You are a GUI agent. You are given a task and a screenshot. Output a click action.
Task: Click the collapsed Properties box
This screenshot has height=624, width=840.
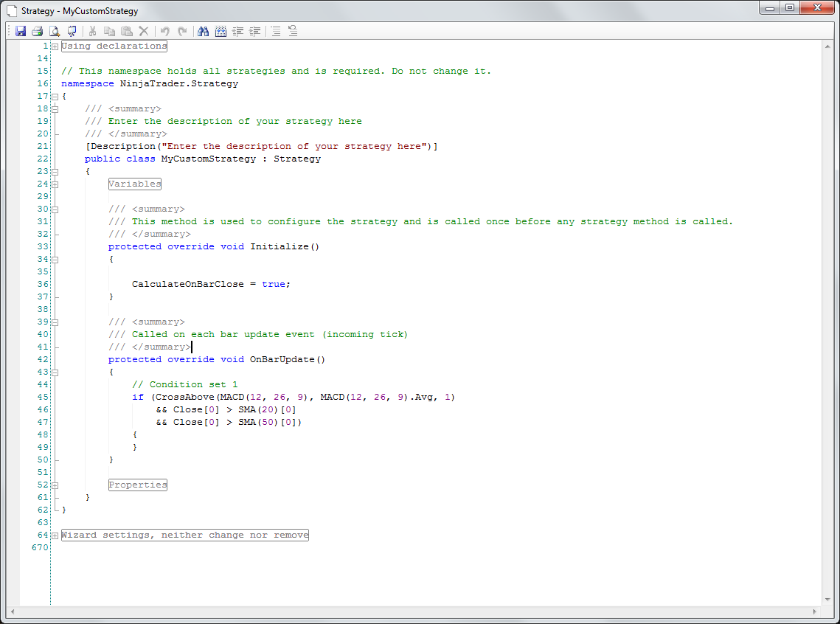[138, 485]
